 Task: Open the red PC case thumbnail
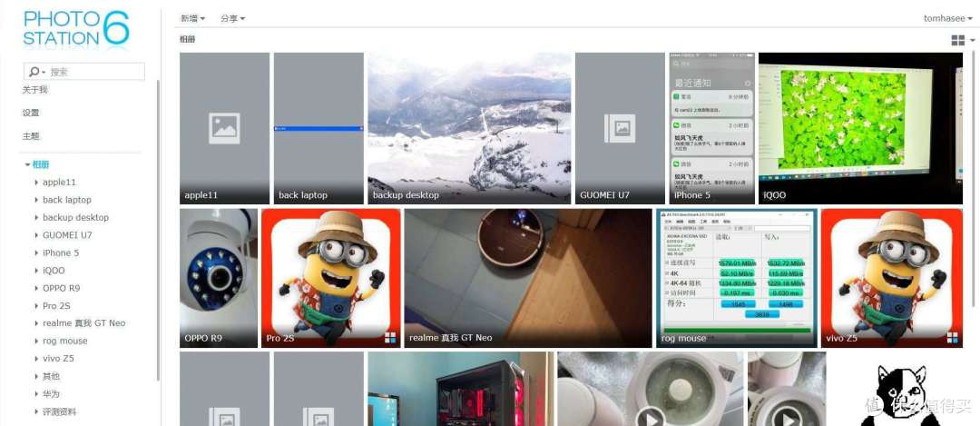tap(461, 389)
